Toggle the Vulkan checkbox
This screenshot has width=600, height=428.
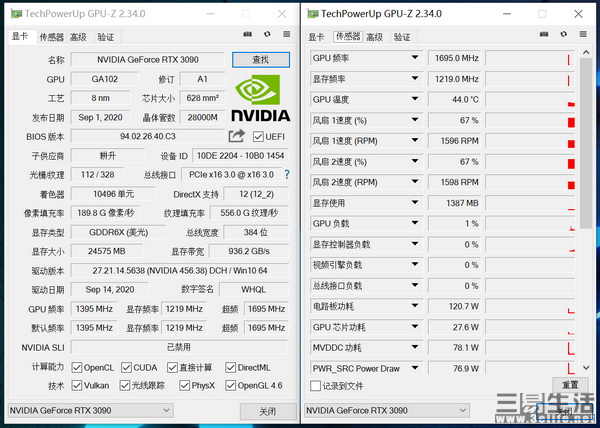click(x=77, y=385)
